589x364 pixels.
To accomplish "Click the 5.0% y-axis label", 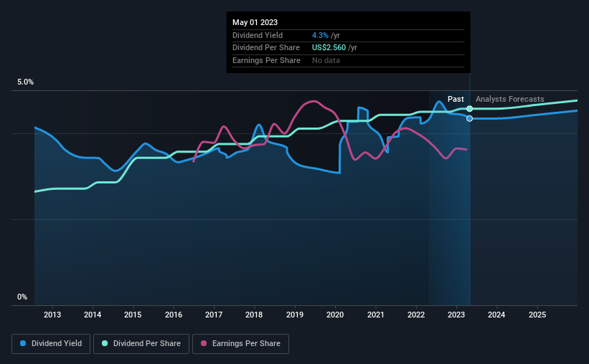I will click(x=25, y=82).
